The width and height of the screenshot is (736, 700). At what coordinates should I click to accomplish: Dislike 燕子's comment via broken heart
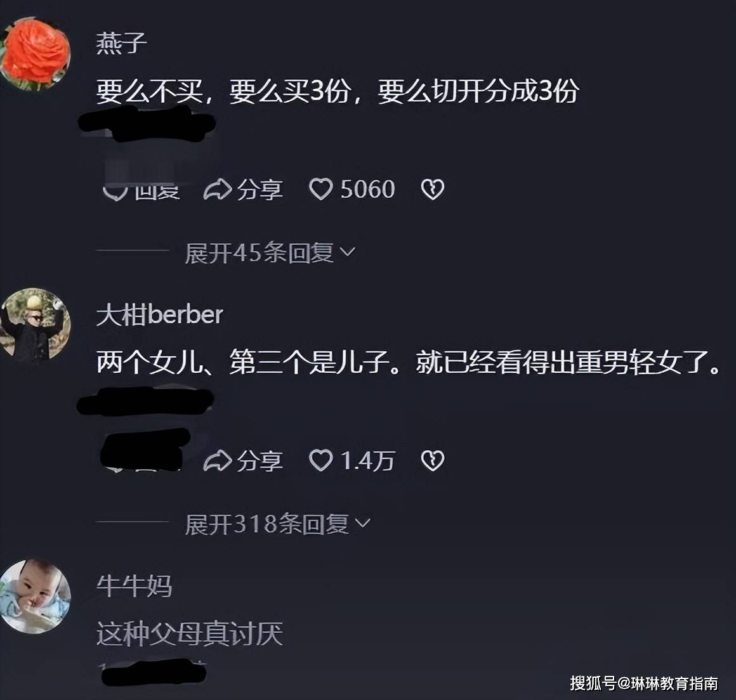coord(432,190)
